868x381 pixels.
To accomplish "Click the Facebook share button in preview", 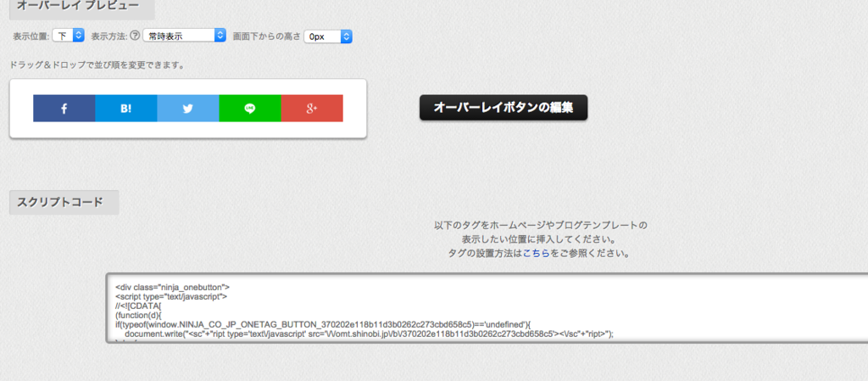I will point(64,108).
